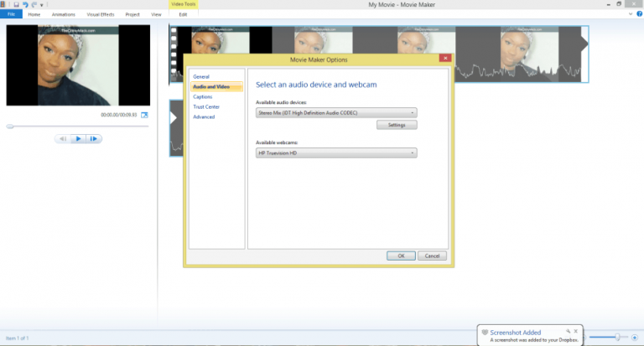Open Trust Center options category
Viewport: 644px width, 346px height.
click(206, 106)
